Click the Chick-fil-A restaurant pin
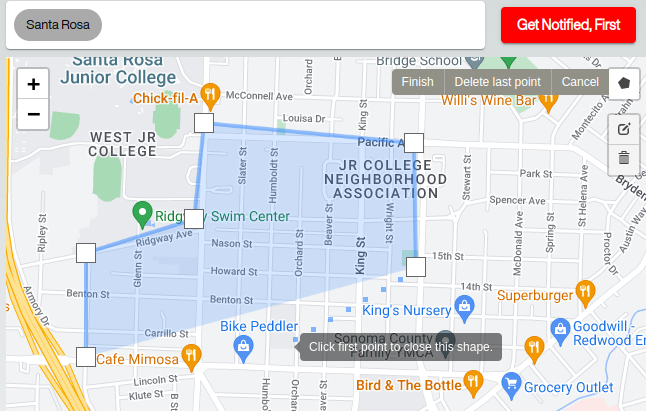The width and height of the screenshot is (646, 411). (x=209, y=96)
